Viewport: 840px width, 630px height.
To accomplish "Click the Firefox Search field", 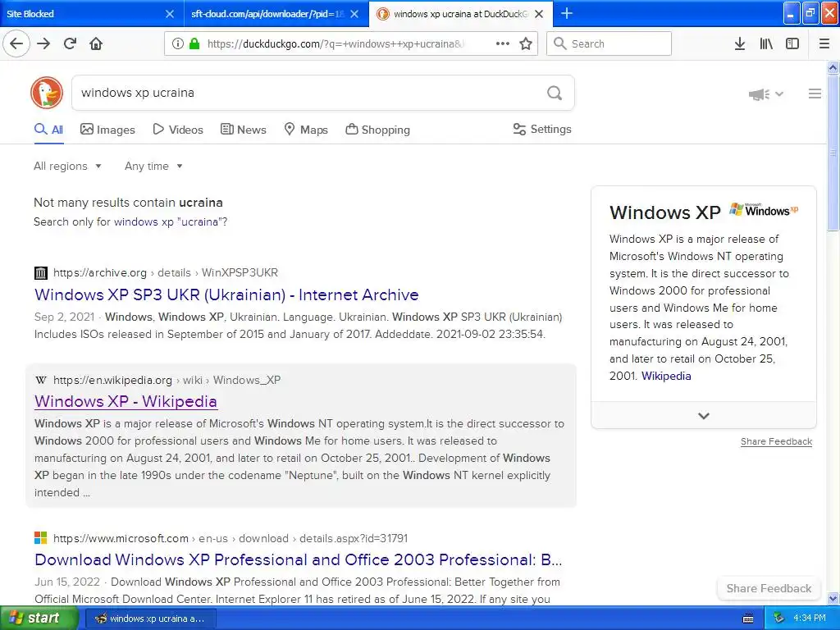I will 609,43.
